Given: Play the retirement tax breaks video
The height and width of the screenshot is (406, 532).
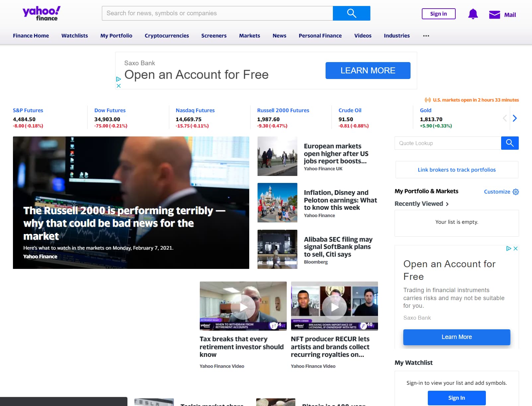Looking at the screenshot, I should 243,307.
